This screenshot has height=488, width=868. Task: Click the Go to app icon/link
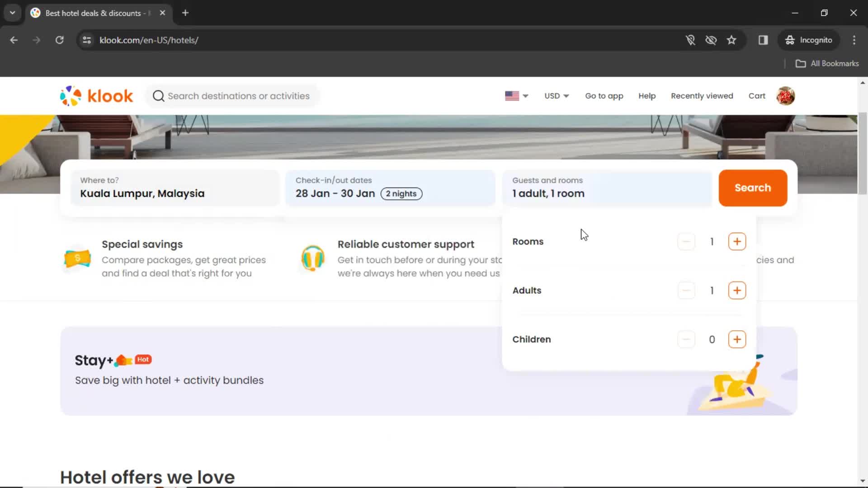click(x=604, y=96)
